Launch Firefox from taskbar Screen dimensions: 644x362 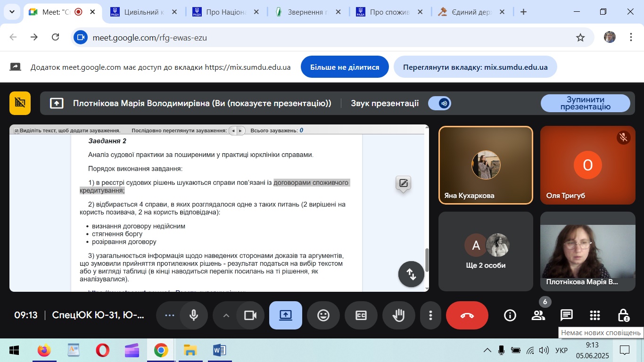[44, 350]
